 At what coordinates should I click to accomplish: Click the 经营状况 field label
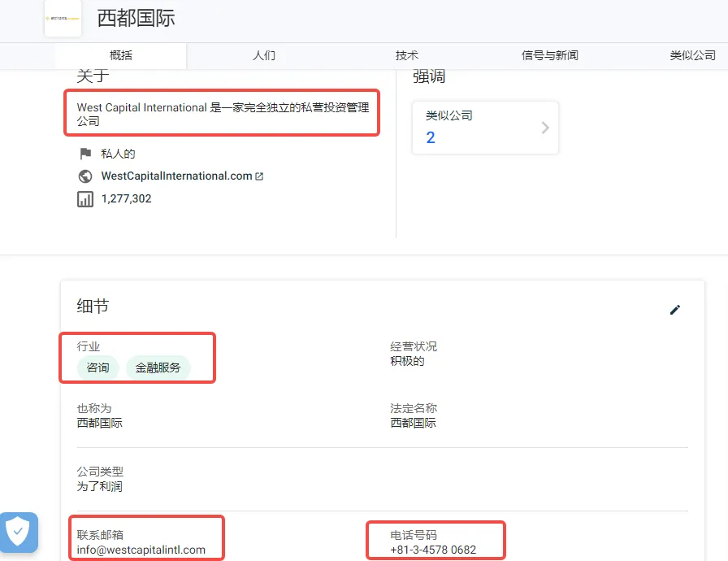point(414,346)
